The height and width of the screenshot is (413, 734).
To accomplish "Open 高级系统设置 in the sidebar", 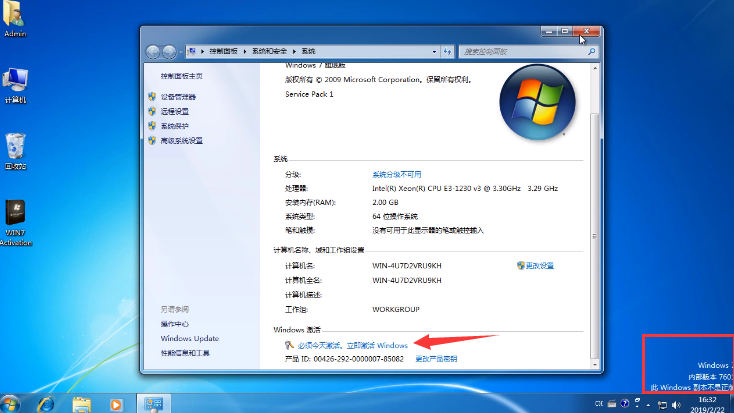I will (182, 140).
